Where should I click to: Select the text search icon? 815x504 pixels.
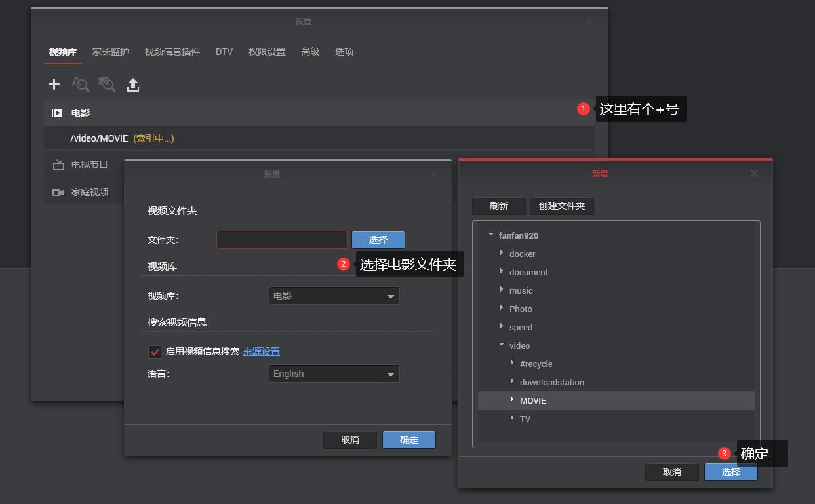coord(80,84)
